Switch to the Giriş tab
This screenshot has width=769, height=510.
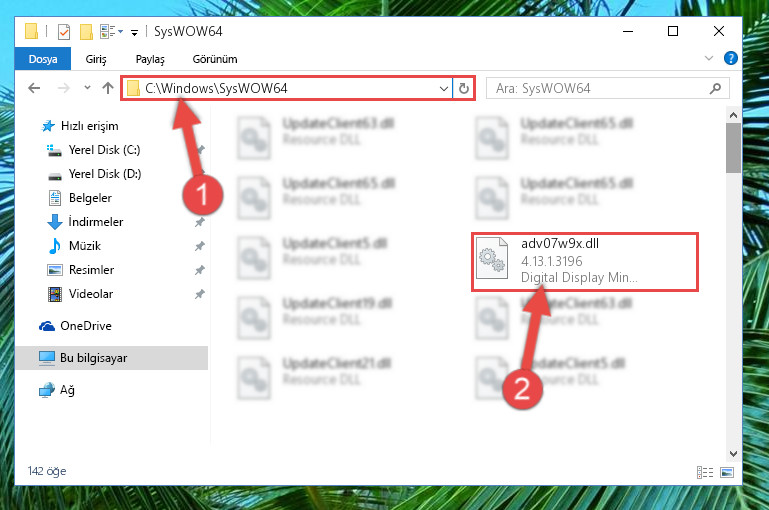[96, 59]
